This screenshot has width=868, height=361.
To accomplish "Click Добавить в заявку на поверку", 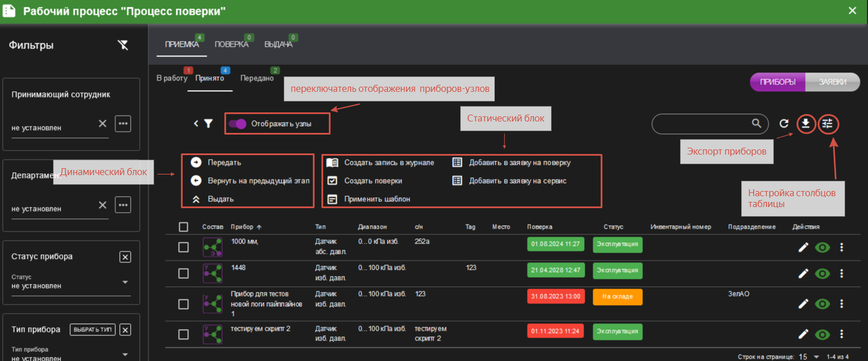I will coord(511,163).
